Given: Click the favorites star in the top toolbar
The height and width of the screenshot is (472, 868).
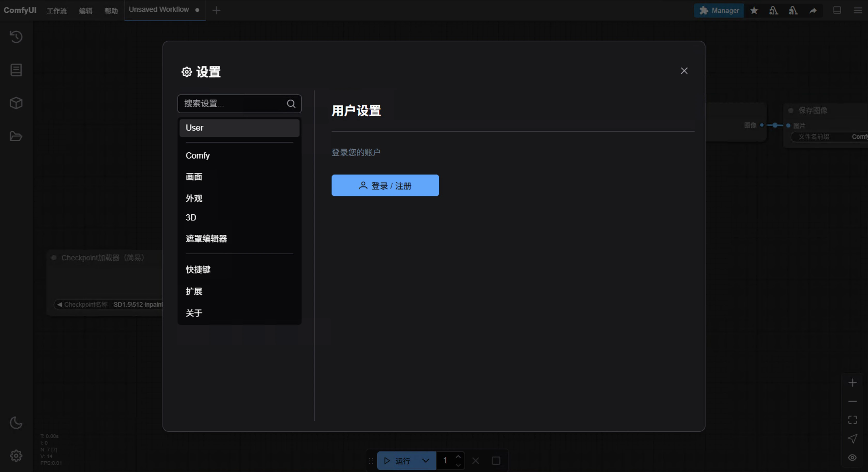Looking at the screenshot, I should [754, 10].
